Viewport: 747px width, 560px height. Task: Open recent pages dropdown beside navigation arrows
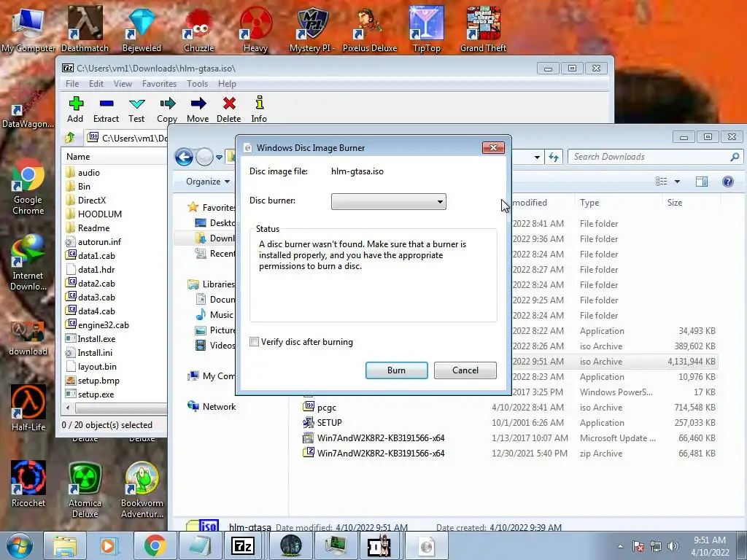tap(219, 157)
